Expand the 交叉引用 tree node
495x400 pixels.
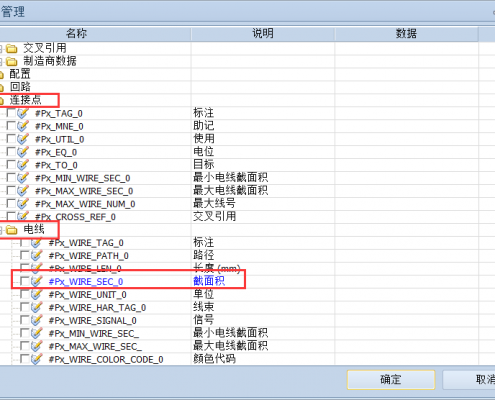(x=1, y=49)
